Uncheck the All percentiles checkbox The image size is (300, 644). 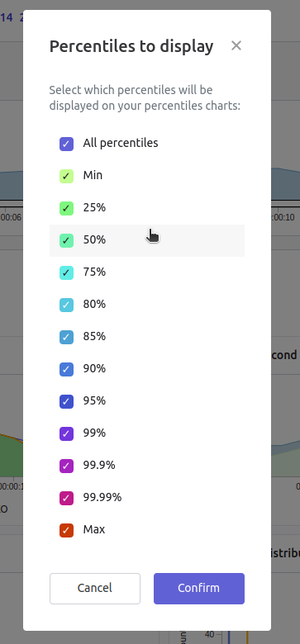click(67, 144)
